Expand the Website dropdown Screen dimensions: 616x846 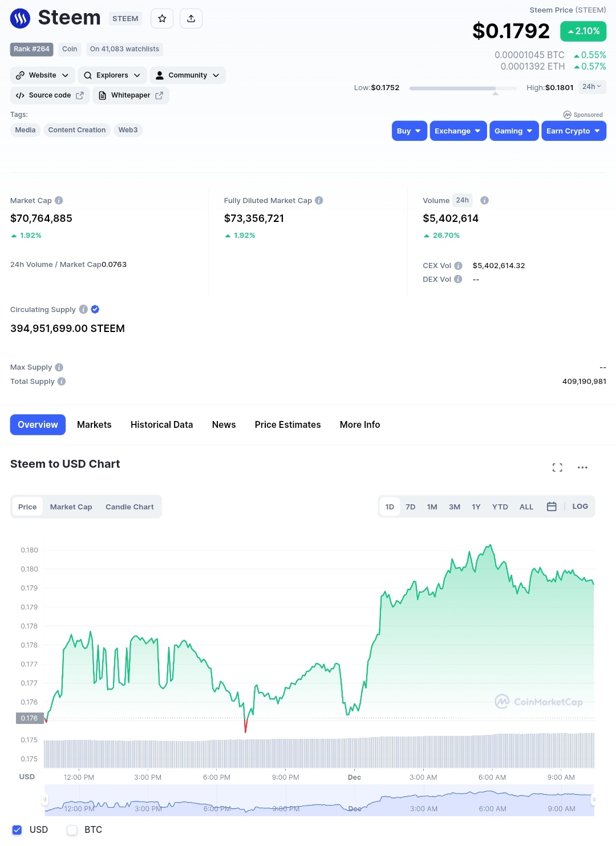click(43, 75)
